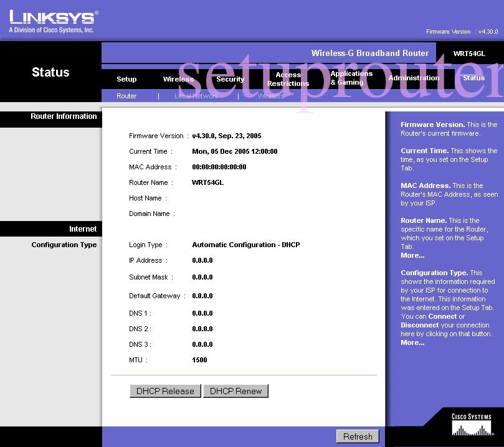The width and height of the screenshot is (504, 447).
Task: Open the Wireless status sub-tab
Action: point(270,96)
